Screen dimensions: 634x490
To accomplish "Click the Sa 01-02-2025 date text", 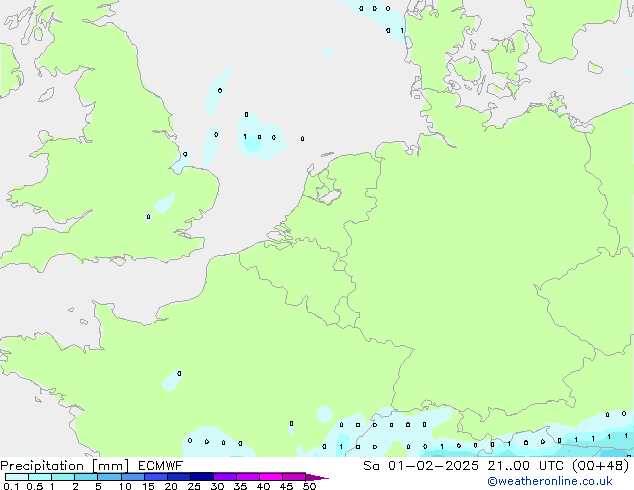I will point(421,466).
